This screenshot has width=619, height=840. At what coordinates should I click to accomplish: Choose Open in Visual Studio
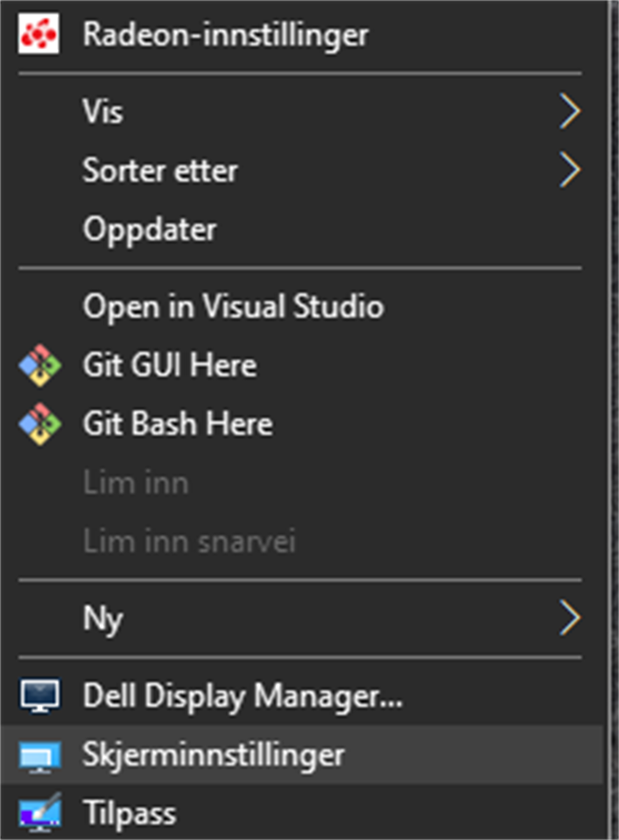233,306
